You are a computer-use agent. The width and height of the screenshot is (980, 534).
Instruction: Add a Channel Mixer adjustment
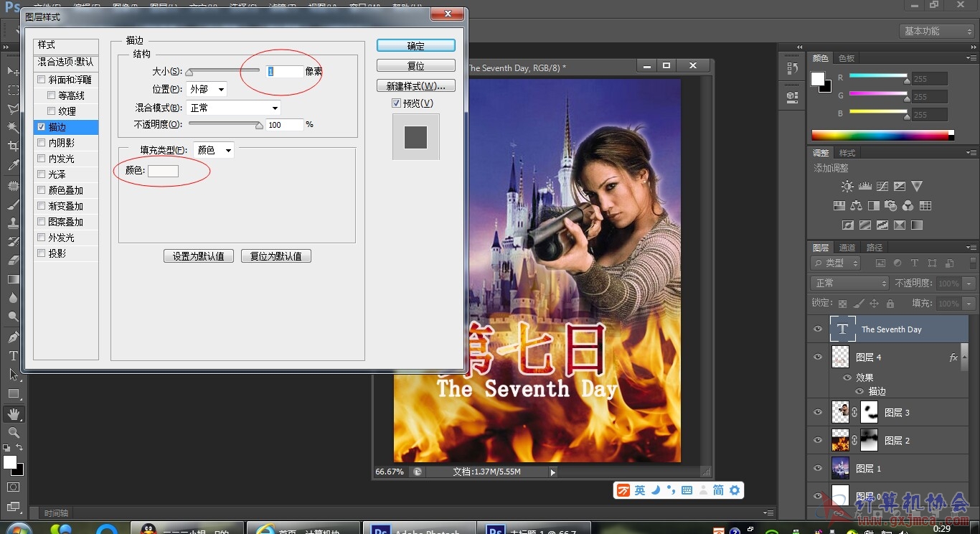point(908,206)
